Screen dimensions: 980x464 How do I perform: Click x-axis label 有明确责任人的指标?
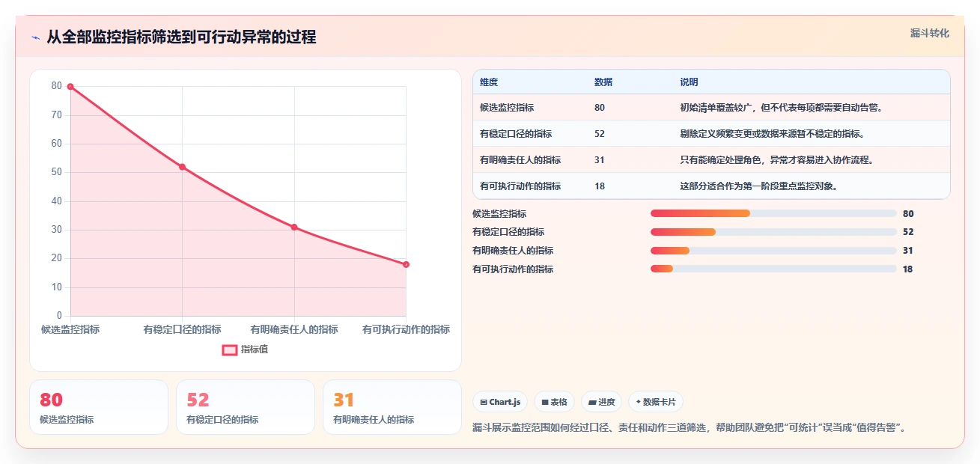click(x=294, y=329)
